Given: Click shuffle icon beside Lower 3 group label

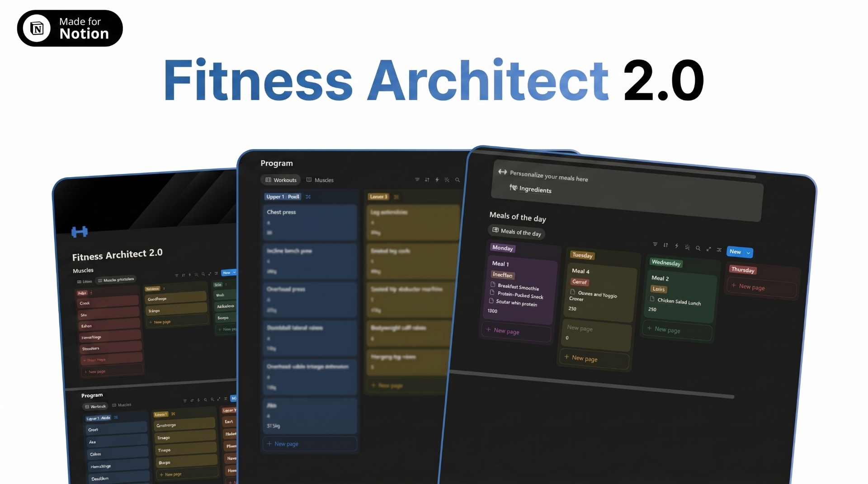Looking at the screenshot, I should tap(396, 197).
